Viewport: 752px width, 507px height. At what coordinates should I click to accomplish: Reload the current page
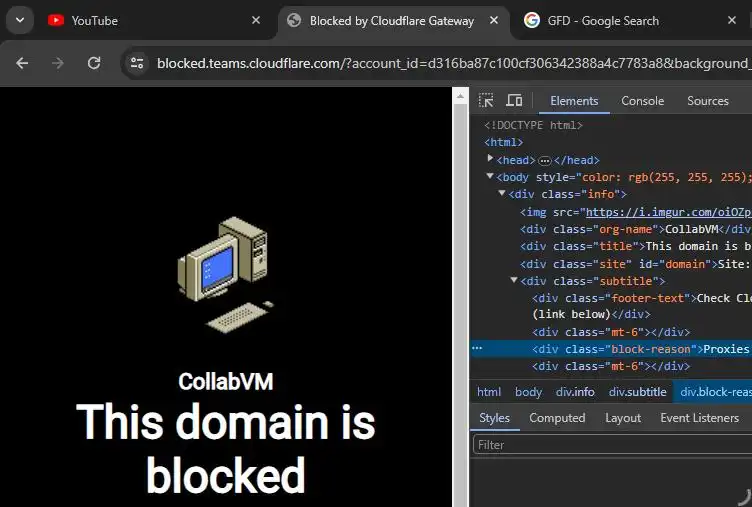94,63
